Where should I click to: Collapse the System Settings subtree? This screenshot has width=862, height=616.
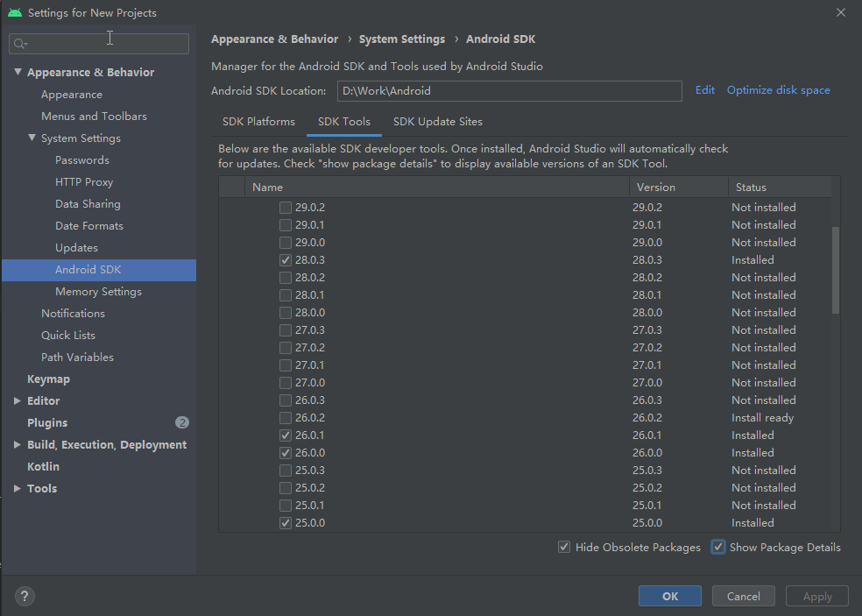point(32,138)
